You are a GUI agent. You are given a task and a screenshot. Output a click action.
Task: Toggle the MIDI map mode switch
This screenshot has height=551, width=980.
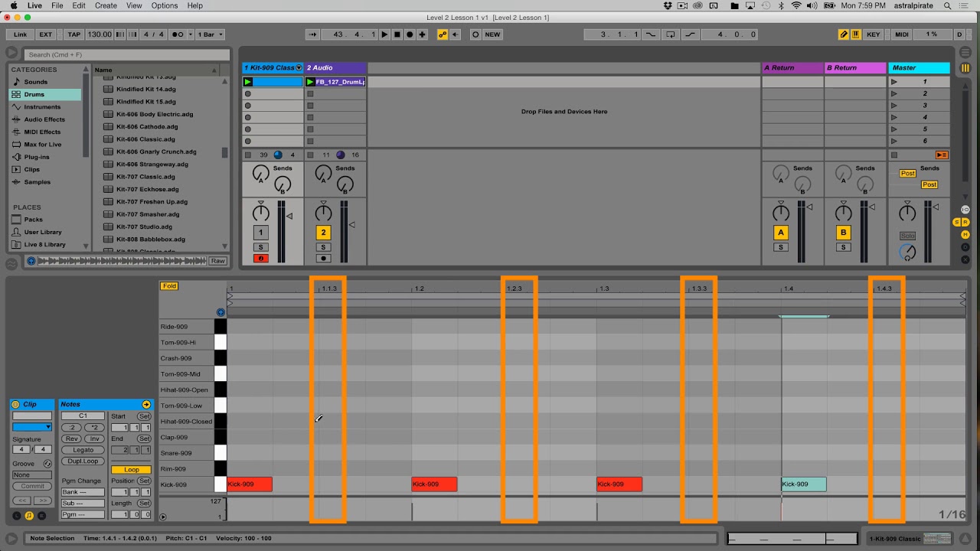point(902,34)
